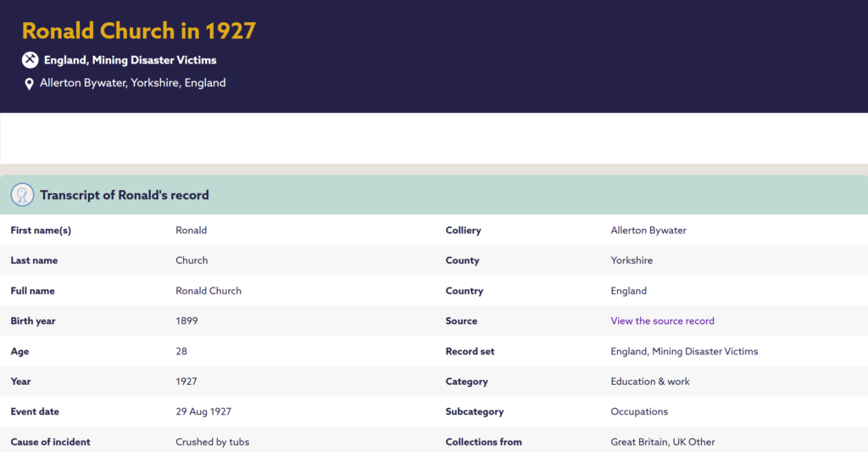Click the Ronald Church in 1927 heading
Screen dimensions: 868x452
pyautogui.click(x=139, y=31)
